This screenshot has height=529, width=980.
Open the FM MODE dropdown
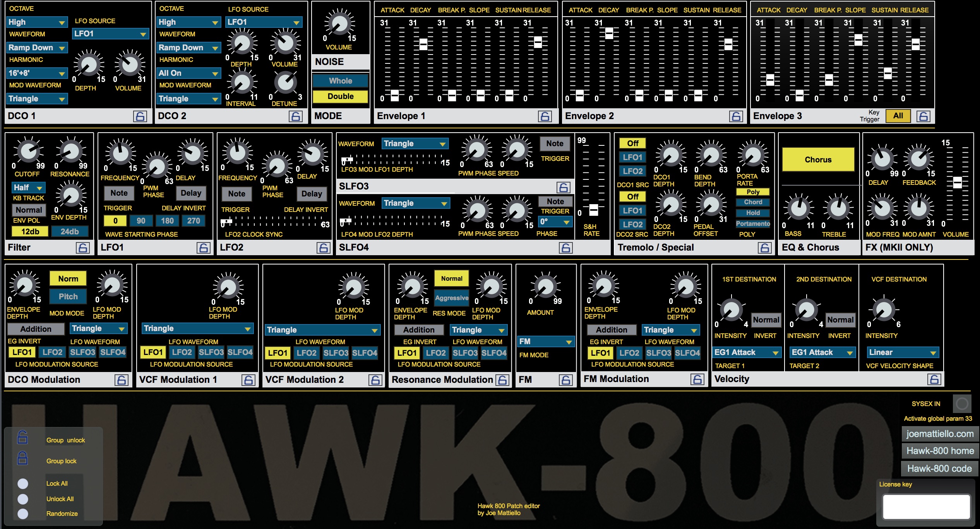546,341
